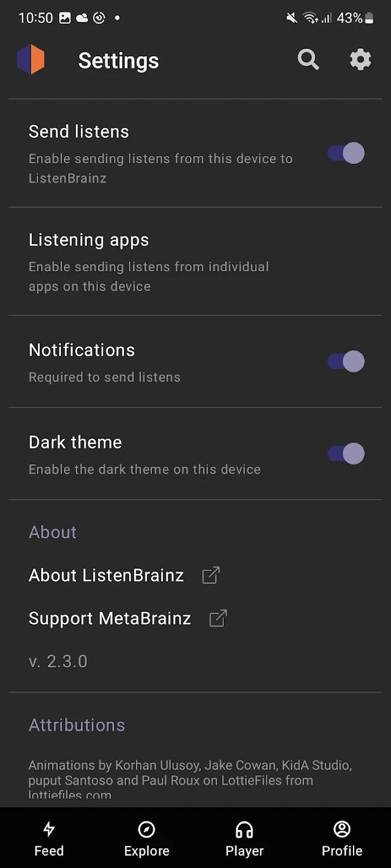Open the ListenBrainz logo icon

31,59
